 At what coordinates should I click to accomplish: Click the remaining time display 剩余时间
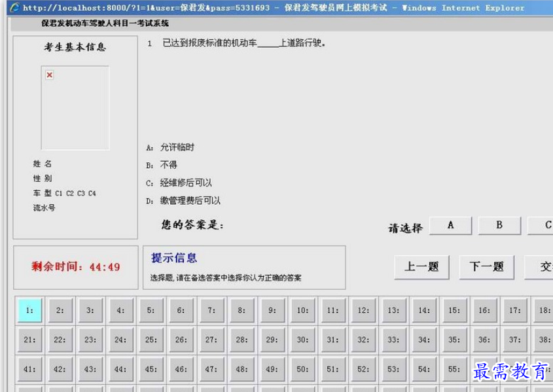tap(76, 267)
